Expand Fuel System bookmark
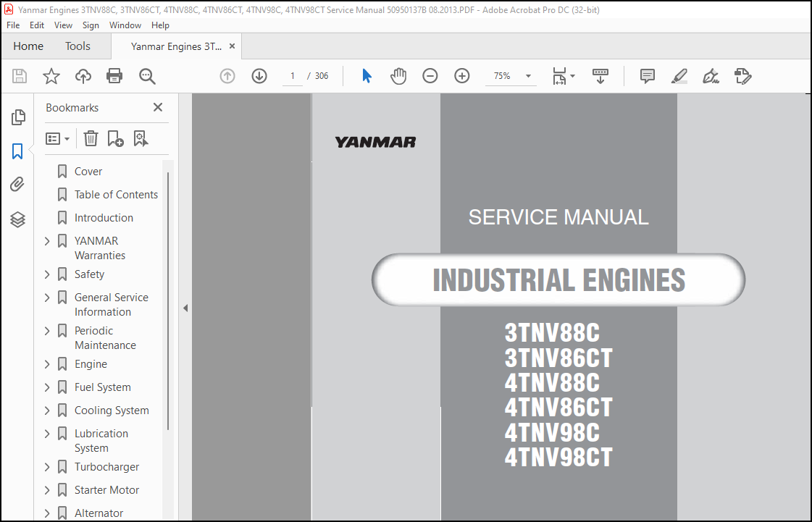812x522 pixels. point(47,387)
